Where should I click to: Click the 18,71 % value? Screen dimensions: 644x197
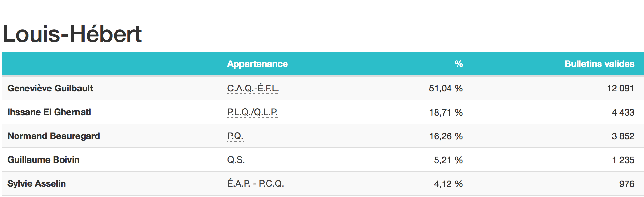point(446,112)
